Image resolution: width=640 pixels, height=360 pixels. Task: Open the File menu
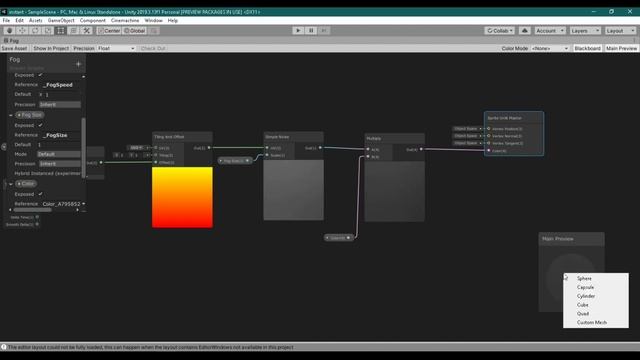click(6, 20)
